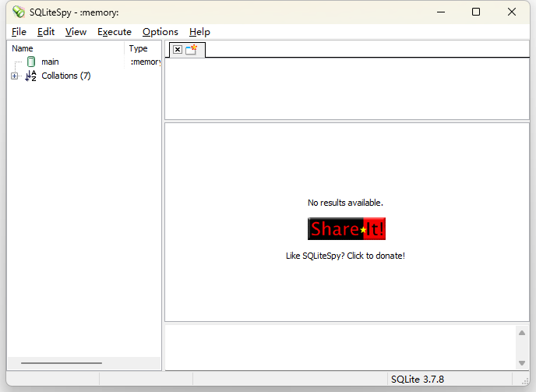Close the current SQL tab

178,50
